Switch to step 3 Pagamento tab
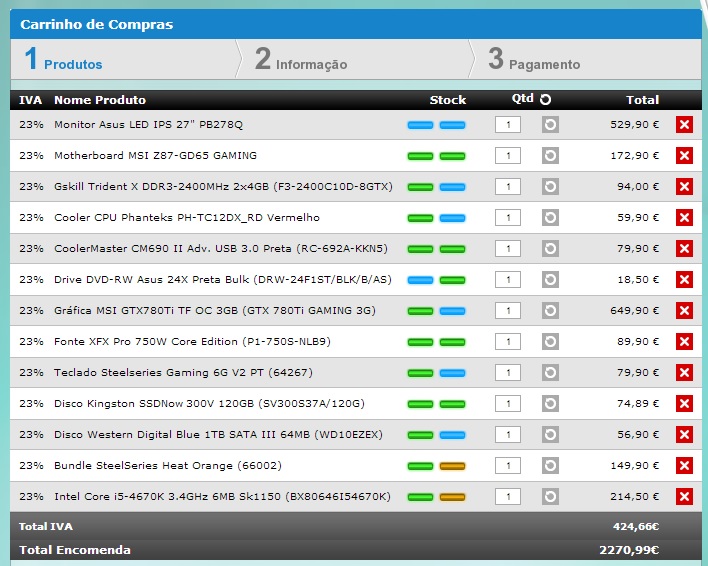The height and width of the screenshot is (566, 708). click(x=534, y=60)
